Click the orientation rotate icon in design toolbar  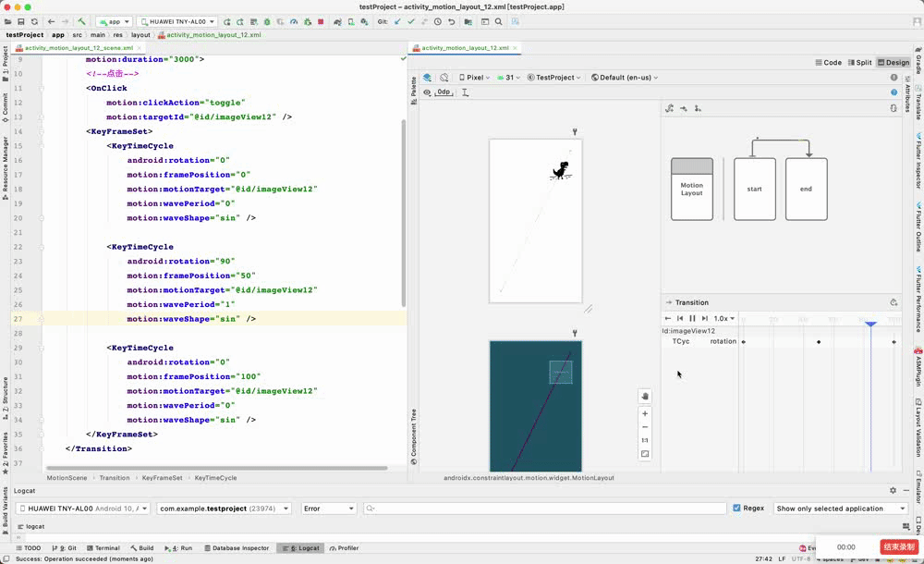pos(444,78)
